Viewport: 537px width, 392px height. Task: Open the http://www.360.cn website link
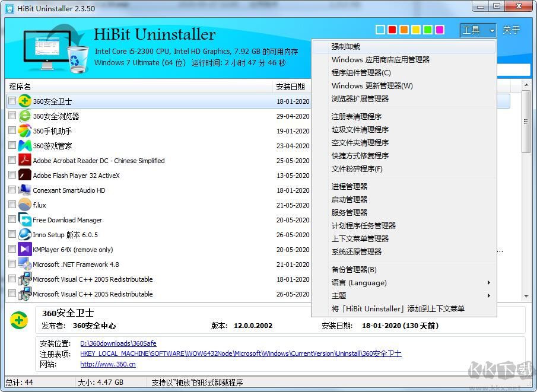(108, 364)
